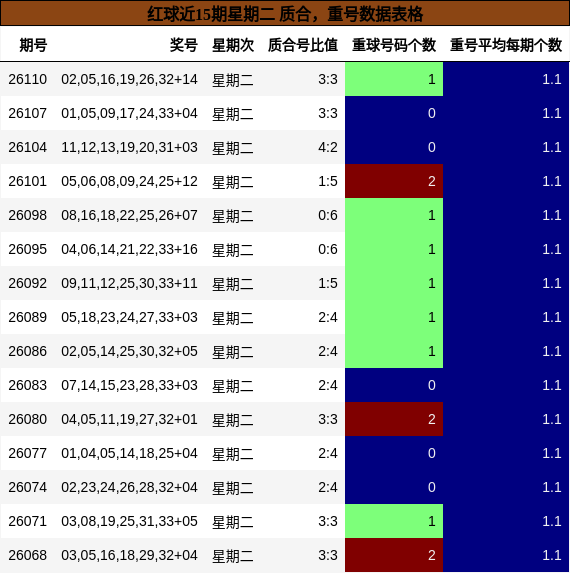This screenshot has width=570, height=573.
Task: Select winning numbers 03,08,19,25,31,33+05
Action: pos(129,521)
